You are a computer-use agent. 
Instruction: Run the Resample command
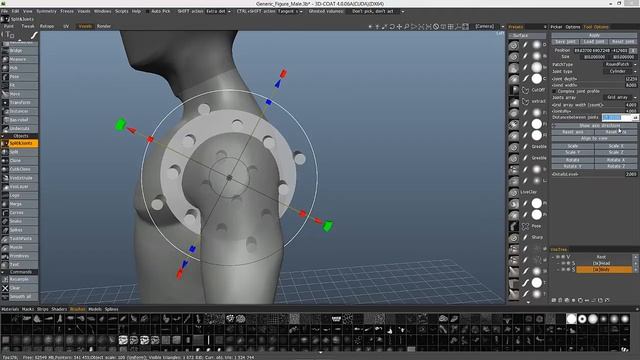click(x=20, y=280)
